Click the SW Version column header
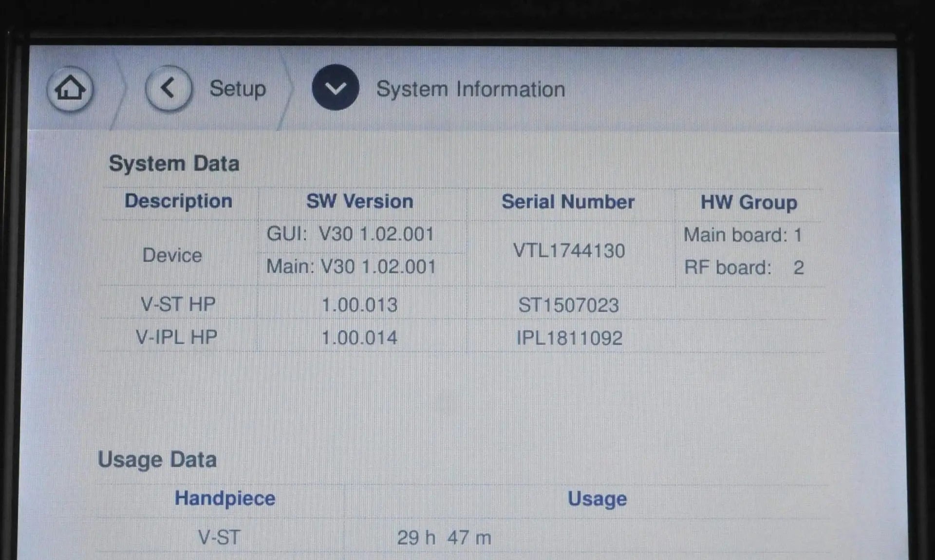The height and width of the screenshot is (560, 935). [359, 202]
